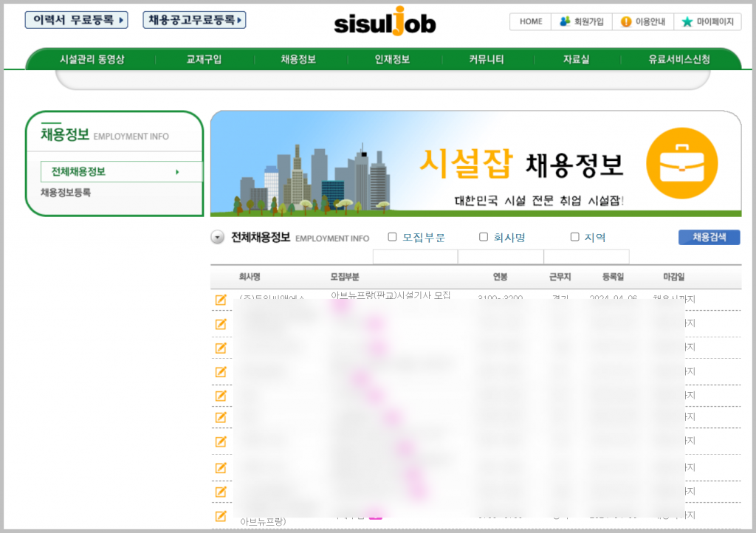Click the search field under 회사명

(x=501, y=257)
